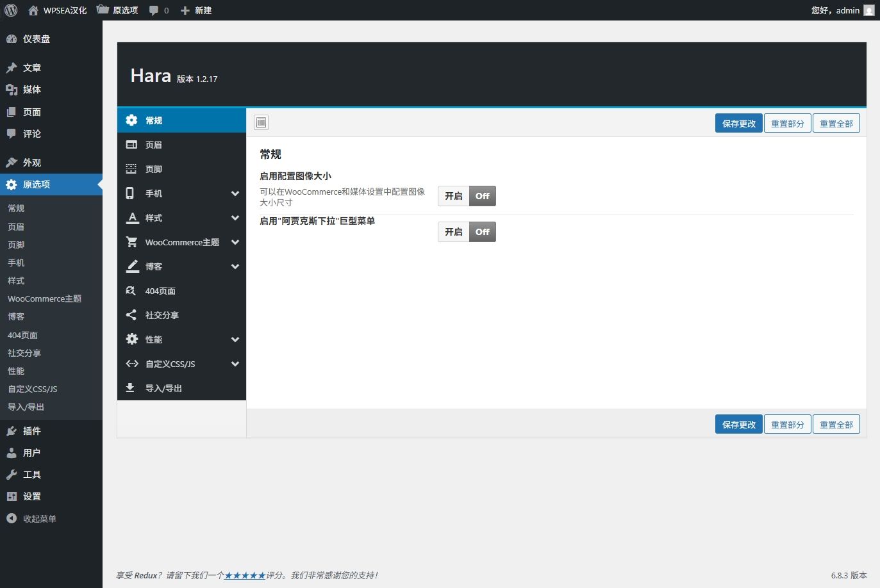The width and height of the screenshot is (880, 588).
Task: Click the admin user avatar at top right
Action: (869, 10)
